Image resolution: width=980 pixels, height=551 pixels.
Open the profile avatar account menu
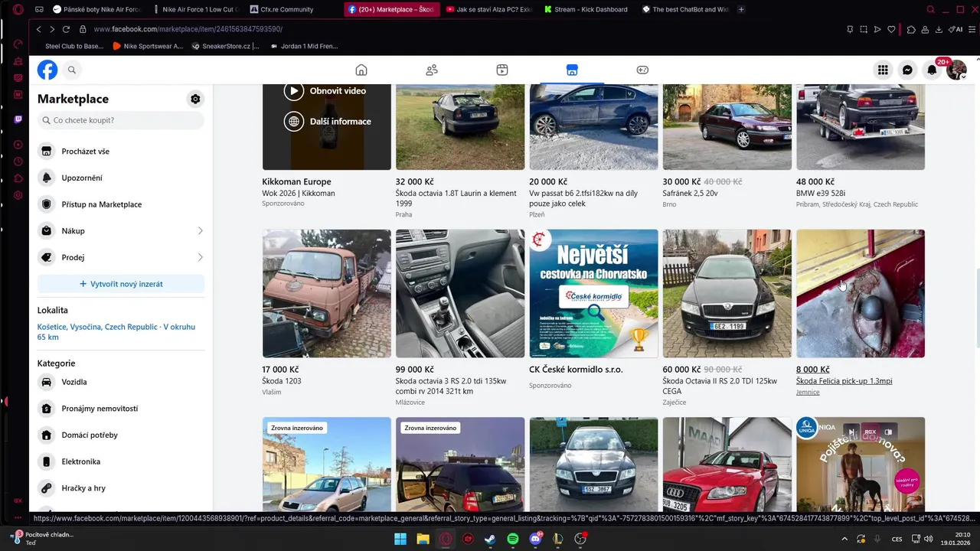(956, 70)
